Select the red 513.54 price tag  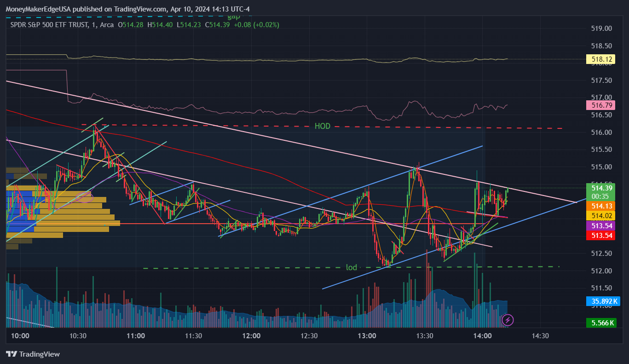[x=601, y=236]
